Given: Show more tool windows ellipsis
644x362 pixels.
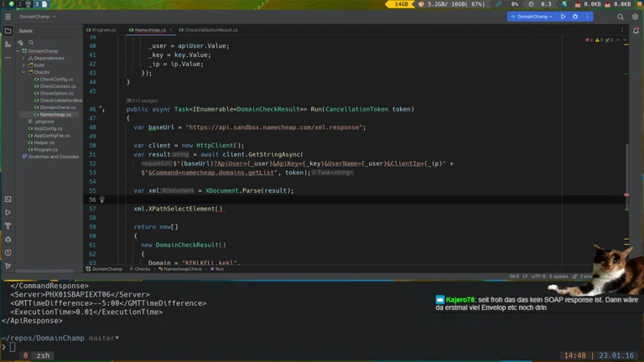Looking at the screenshot, I should tap(8, 58).
